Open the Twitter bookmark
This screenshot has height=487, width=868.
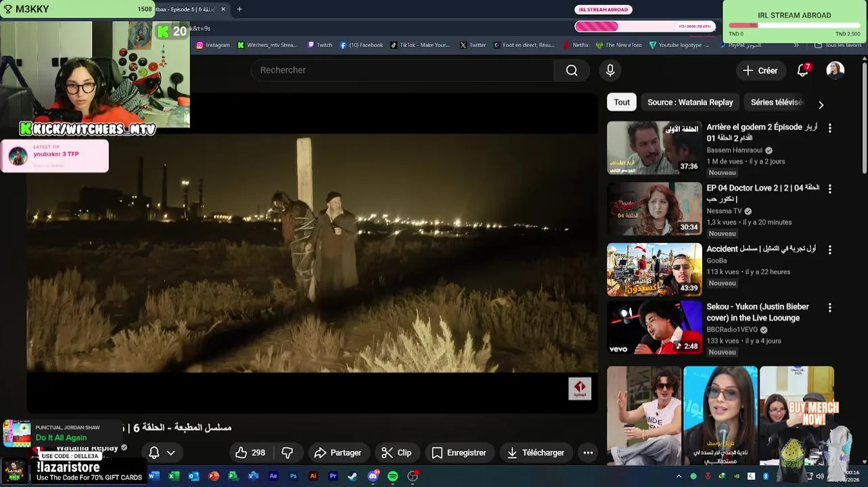(473, 45)
